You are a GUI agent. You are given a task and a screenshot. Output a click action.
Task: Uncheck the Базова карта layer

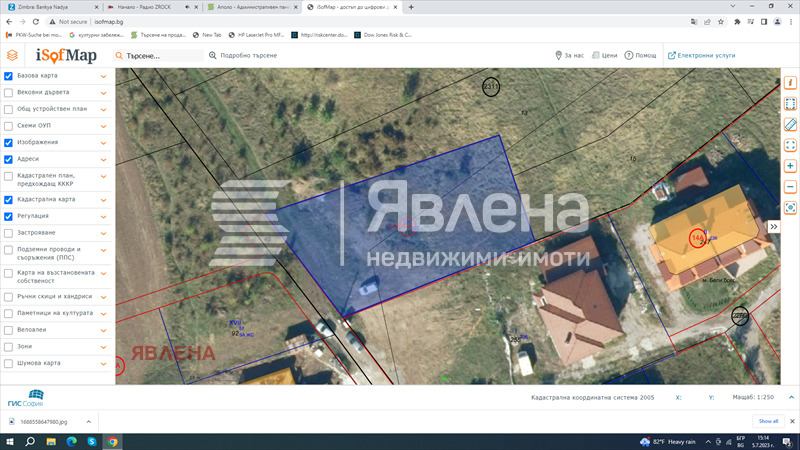(9, 76)
